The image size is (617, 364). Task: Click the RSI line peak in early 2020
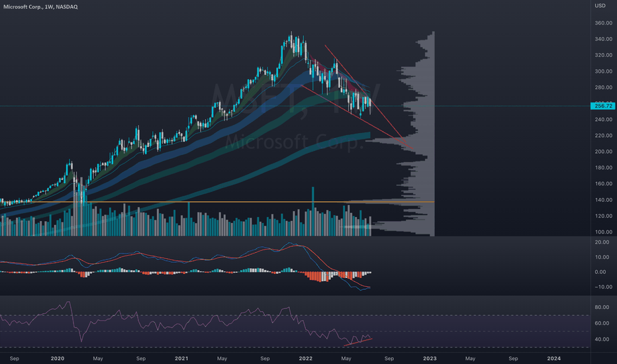68,302
